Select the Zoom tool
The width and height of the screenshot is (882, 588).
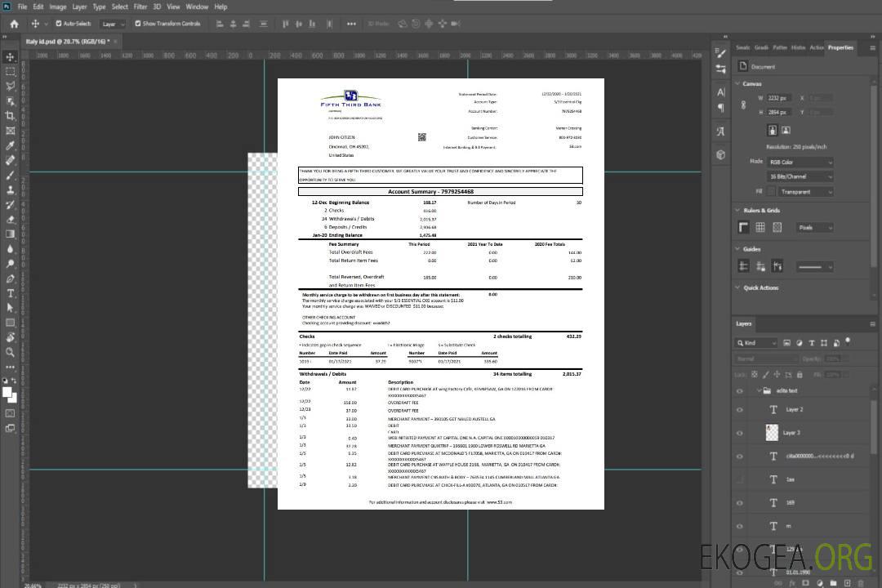[10, 352]
